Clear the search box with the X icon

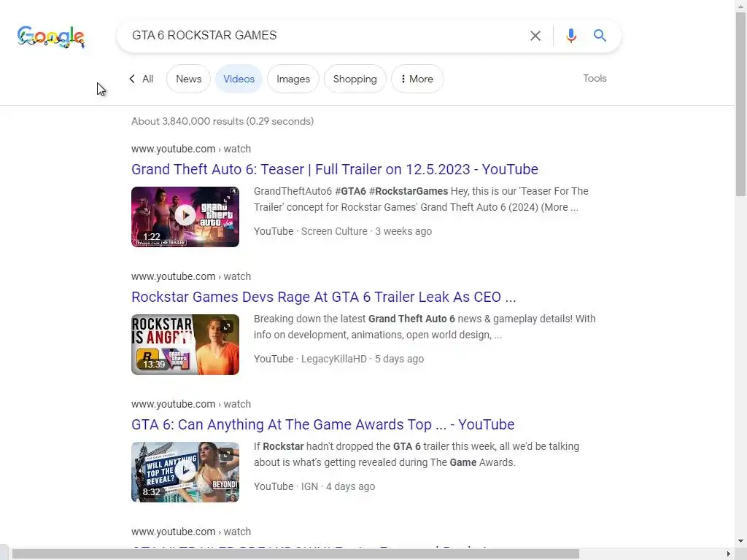tap(535, 36)
